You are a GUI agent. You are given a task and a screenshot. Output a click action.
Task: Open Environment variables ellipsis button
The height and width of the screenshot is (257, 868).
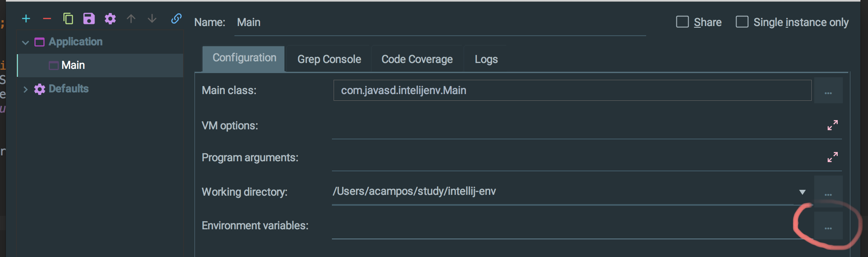click(828, 226)
